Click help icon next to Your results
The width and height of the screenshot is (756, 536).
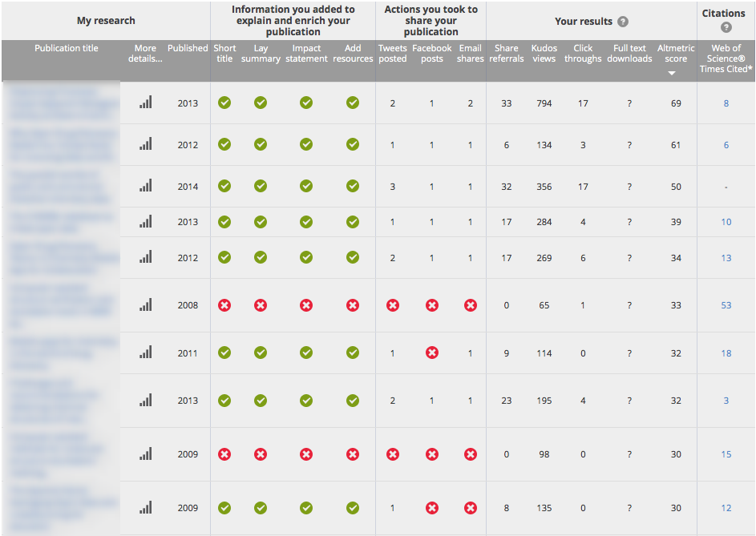(623, 22)
